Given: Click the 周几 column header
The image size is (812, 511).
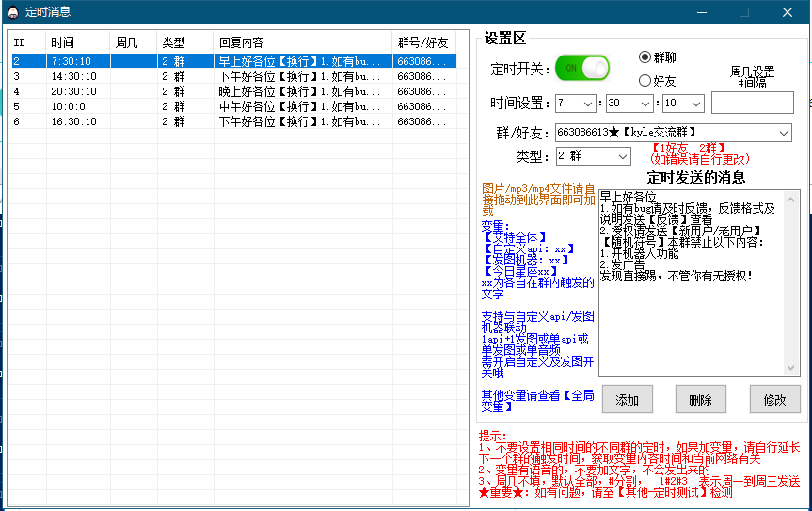Looking at the screenshot, I should (134, 42).
